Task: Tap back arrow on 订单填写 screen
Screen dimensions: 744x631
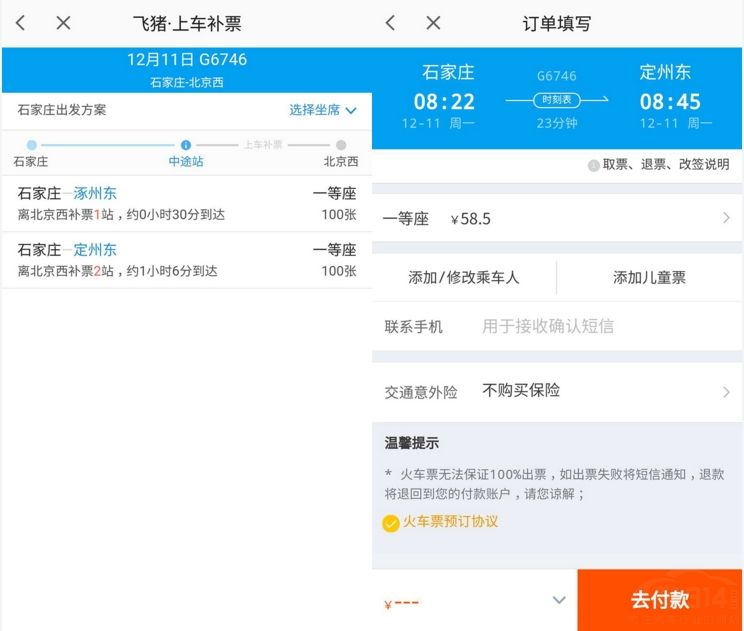Action: (x=390, y=23)
